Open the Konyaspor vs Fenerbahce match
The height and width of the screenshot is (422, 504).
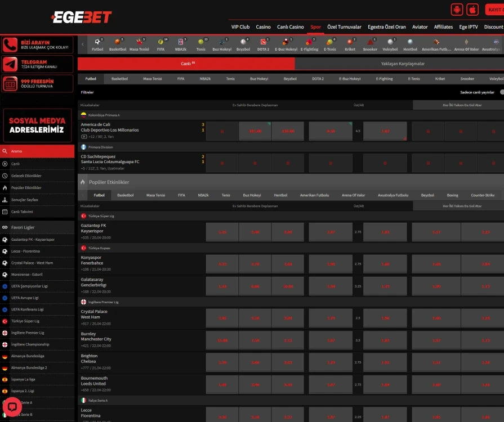tap(92, 260)
